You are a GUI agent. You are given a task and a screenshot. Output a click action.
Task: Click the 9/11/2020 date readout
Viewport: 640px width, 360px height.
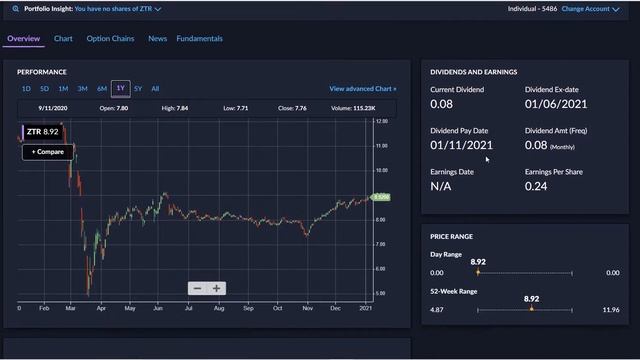click(53, 108)
